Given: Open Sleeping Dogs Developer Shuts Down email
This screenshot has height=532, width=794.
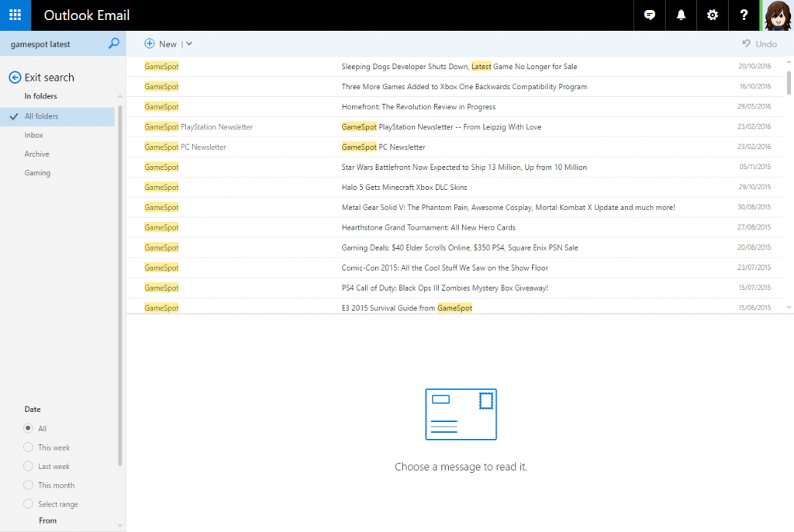Looking at the screenshot, I should click(x=459, y=67).
